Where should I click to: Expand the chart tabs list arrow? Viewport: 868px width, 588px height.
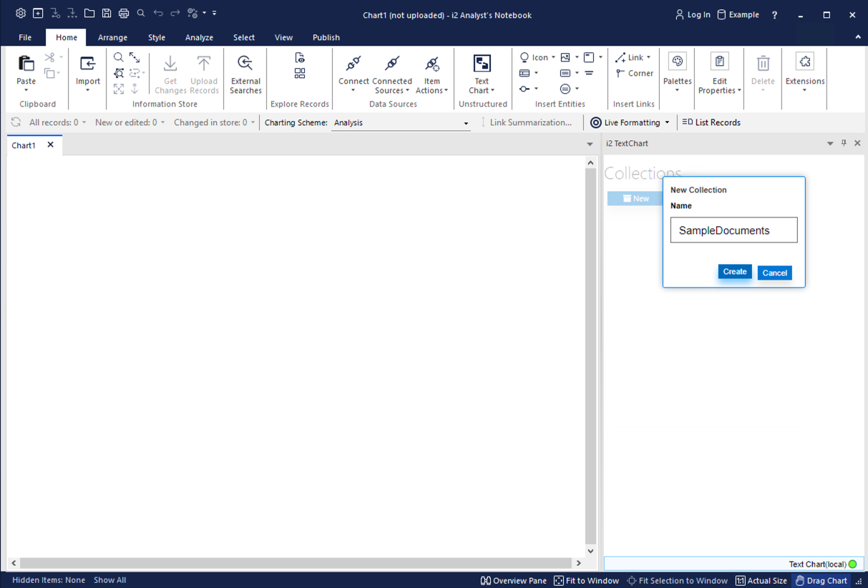pos(590,144)
